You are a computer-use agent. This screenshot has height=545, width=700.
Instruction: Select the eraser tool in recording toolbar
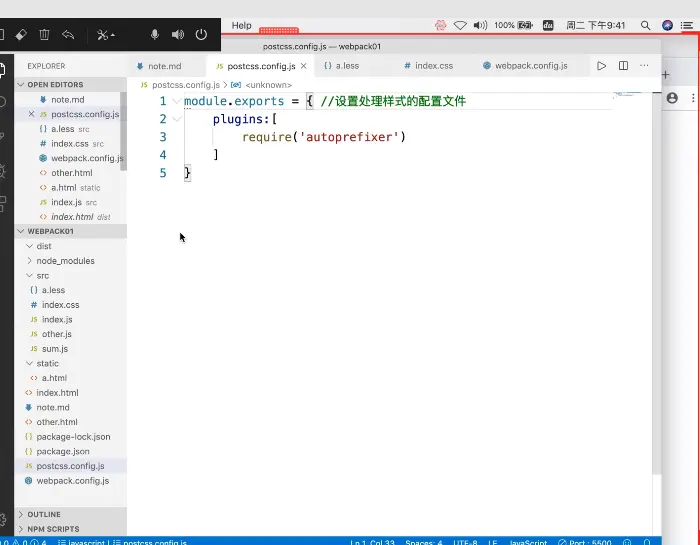(21, 35)
